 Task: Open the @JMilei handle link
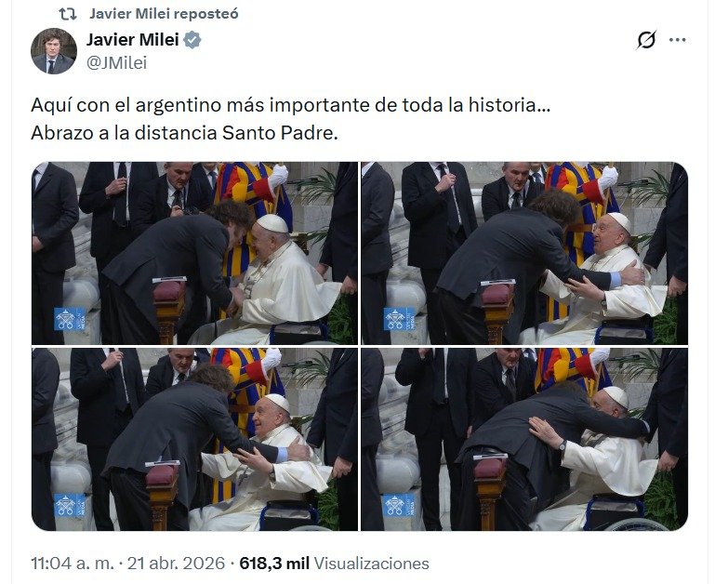pos(116,62)
